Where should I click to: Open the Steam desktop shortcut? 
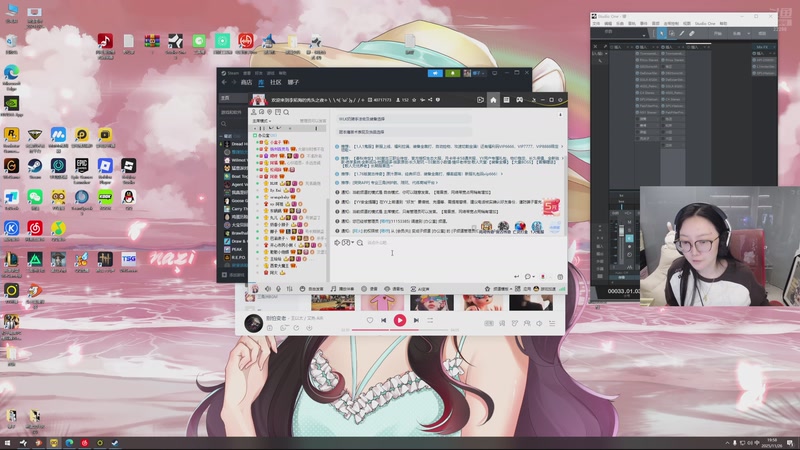point(35,166)
